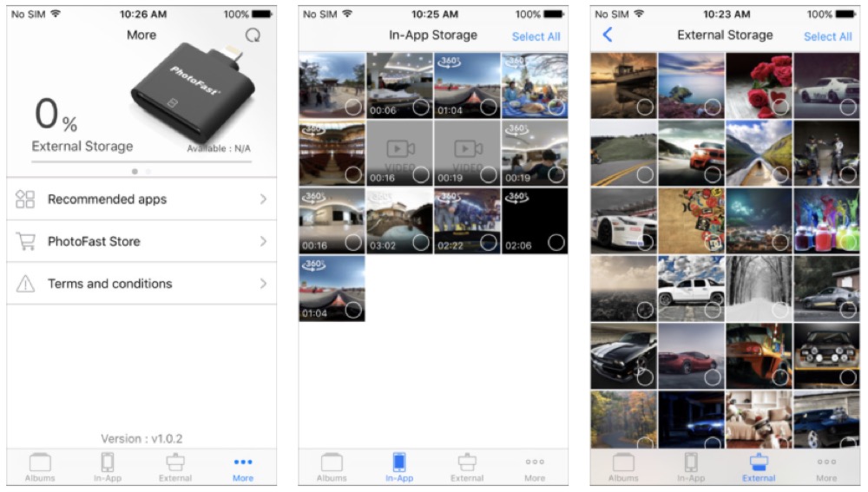This screenshot has width=868, height=492.
Task: Open the orange BMW car thumbnail
Action: click(691, 154)
